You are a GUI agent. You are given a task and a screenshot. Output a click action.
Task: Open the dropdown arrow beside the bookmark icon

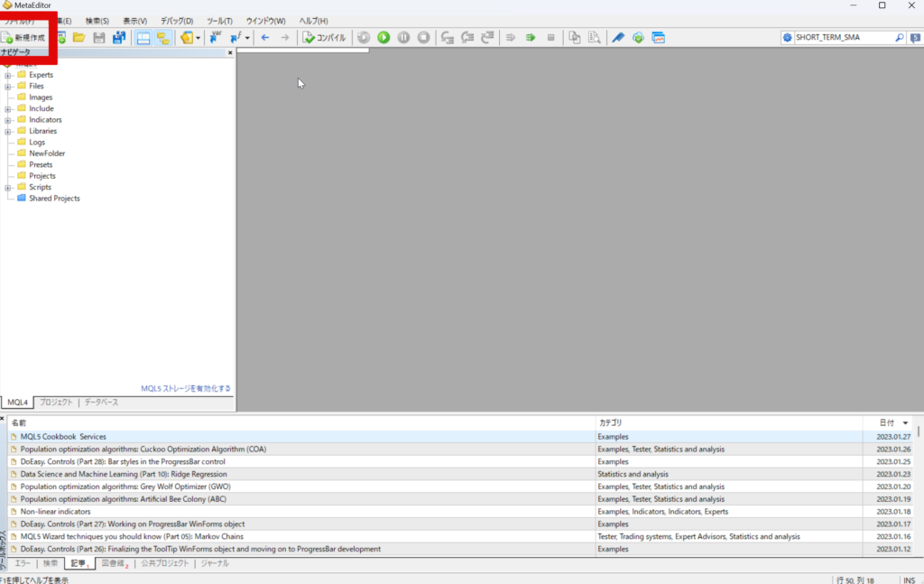coord(198,38)
